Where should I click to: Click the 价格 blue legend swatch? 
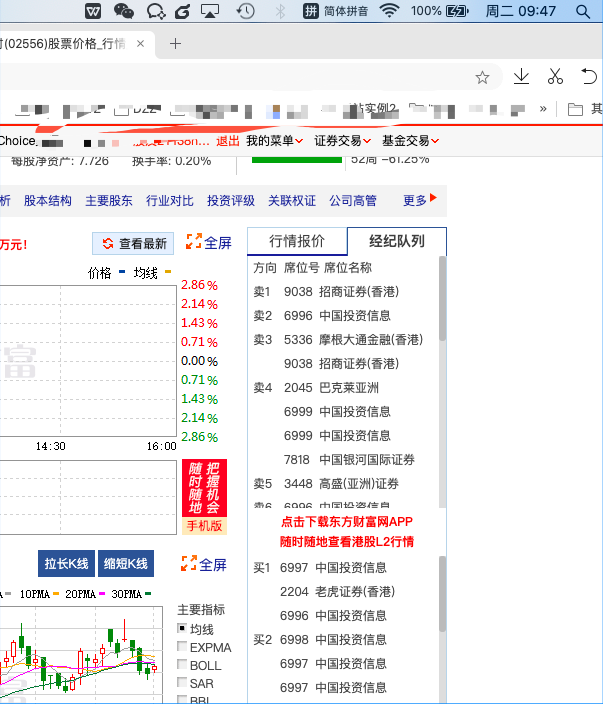[x=122, y=272]
